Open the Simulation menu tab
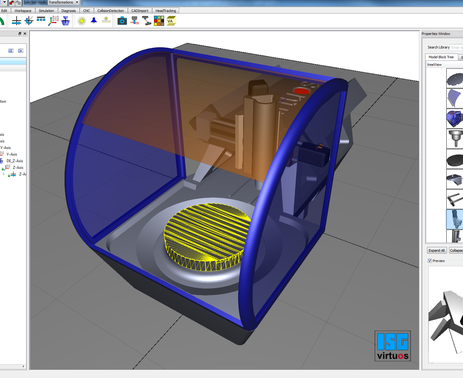This screenshot has width=463, height=378. click(x=46, y=11)
